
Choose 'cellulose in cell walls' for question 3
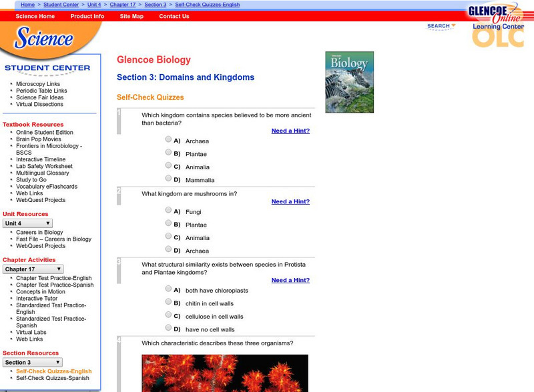pyautogui.click(x=168, y=315)
